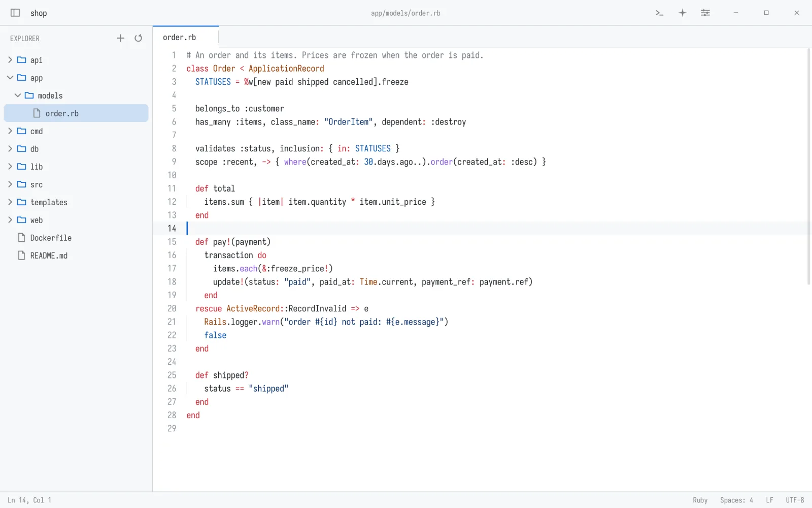Toggle the sidebar panel icon
This screenshot has width=812, height=508.
(15, 13)
